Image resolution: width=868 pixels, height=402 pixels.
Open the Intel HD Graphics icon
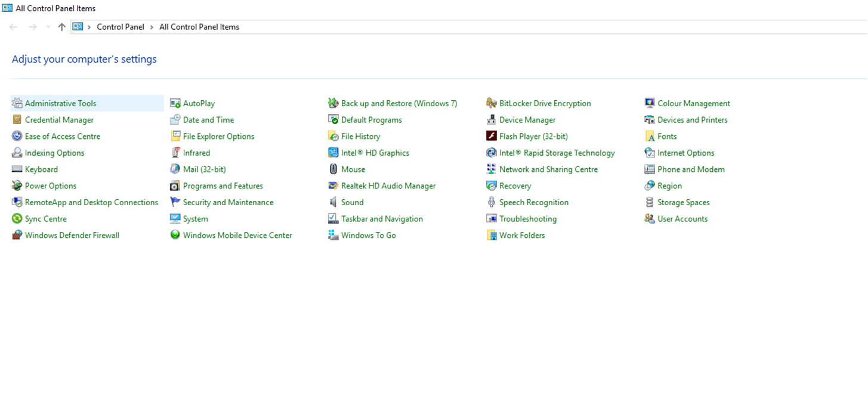(333, 153)
